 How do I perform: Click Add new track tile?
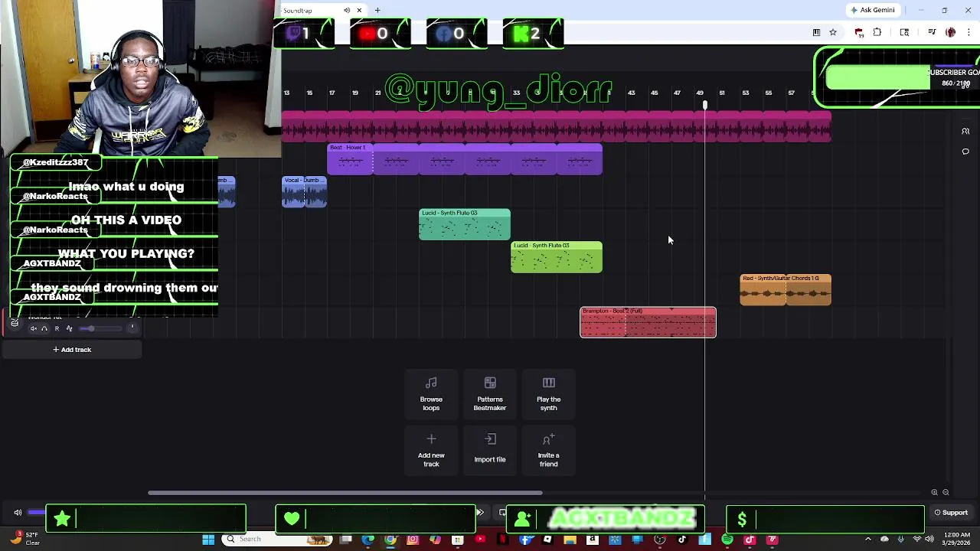(x=431, y=450)
